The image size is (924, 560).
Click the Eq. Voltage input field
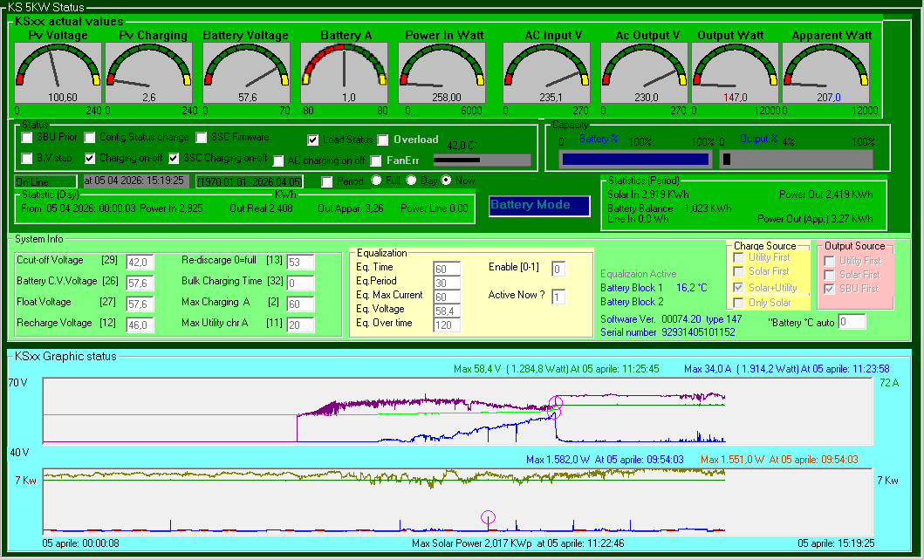[447, 311]
